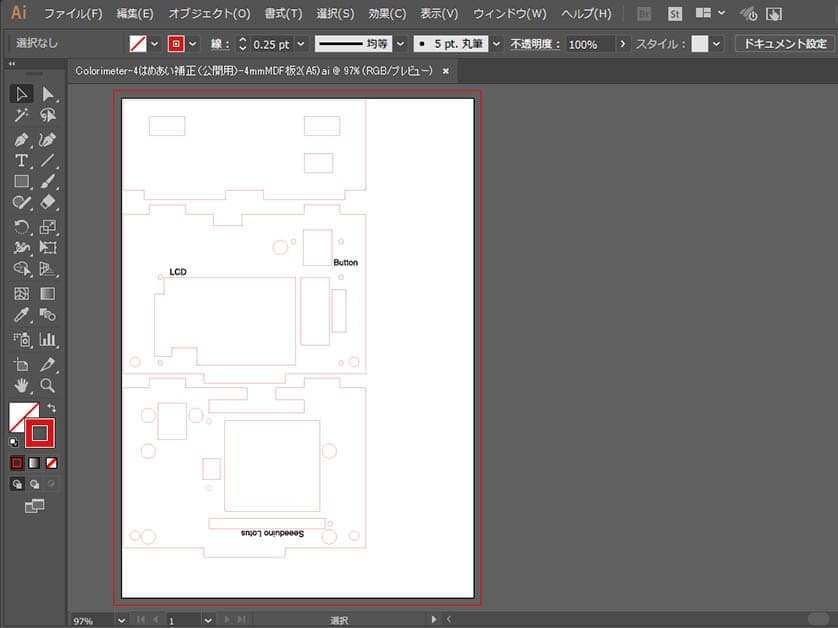838x628 pixels.
Task: Click the Zoom tool magnifier
Action: [x=47, y=385]
